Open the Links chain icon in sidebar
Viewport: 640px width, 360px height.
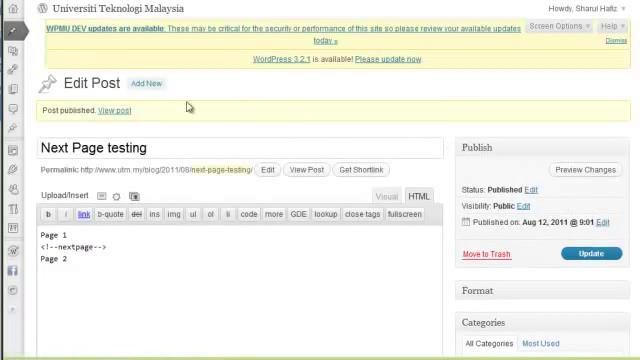(x=13, y=69)
